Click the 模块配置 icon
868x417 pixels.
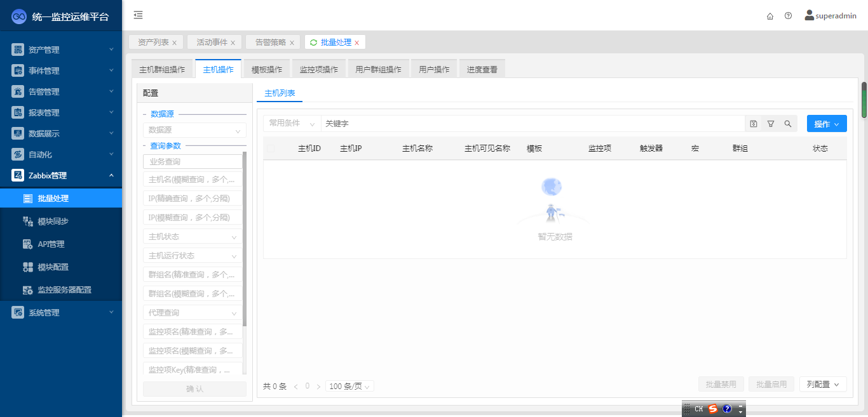click(28, 267)
